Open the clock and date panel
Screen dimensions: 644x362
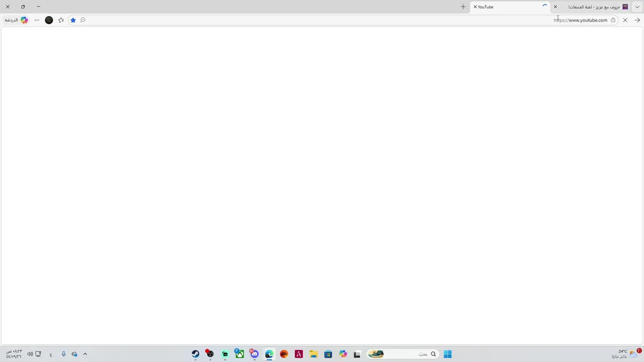tap(14, 354)
